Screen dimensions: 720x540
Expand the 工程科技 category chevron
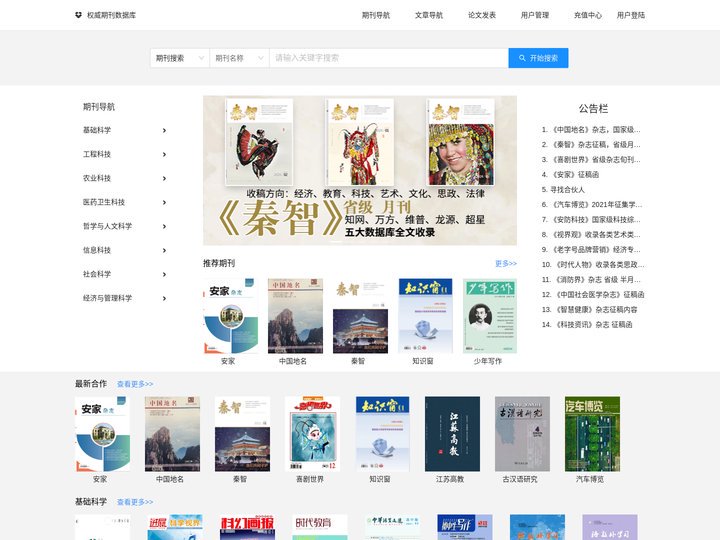(164, 154)
